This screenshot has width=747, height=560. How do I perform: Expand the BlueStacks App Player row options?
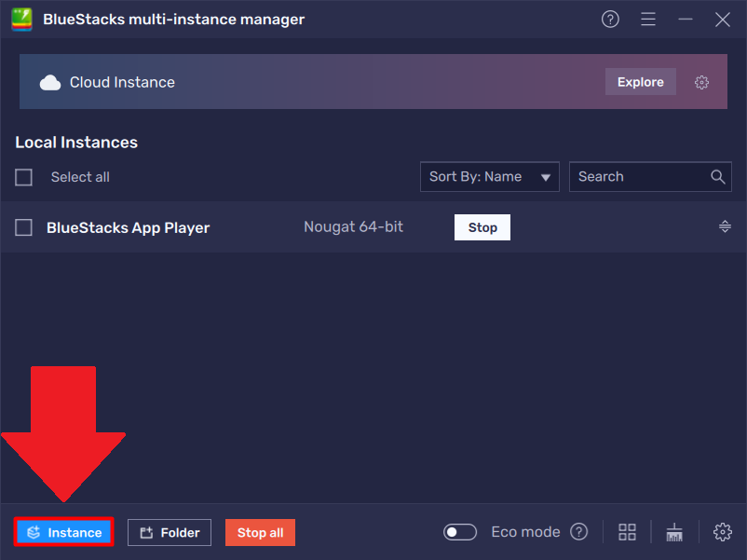(725, 226)
